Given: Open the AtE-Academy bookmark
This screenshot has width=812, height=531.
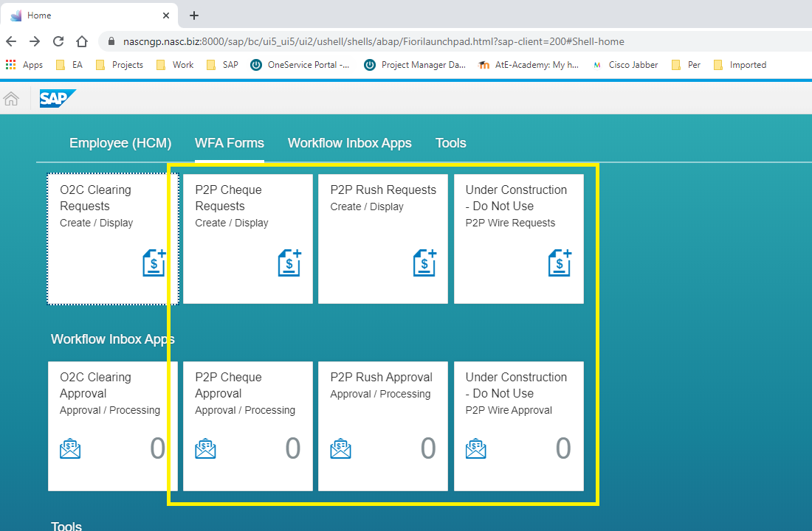Looking at the screenshot, I should [529, 65].
